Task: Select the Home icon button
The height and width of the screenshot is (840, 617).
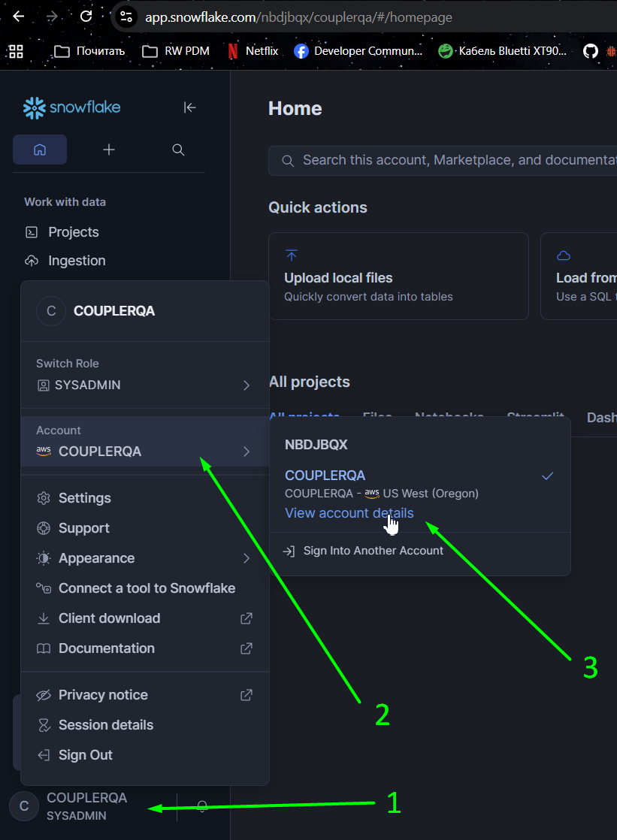Action: click(x=40, y=150)
